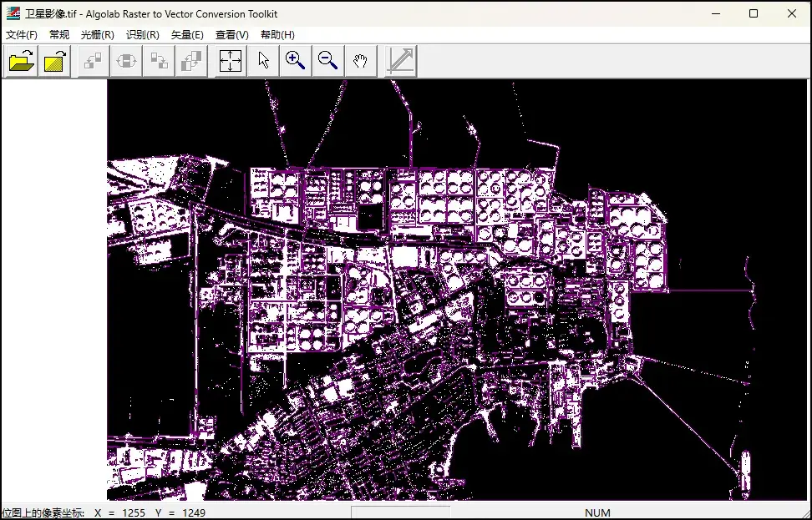Click the grayed circle-minus toolbar icon

click(x=126, y=61)
